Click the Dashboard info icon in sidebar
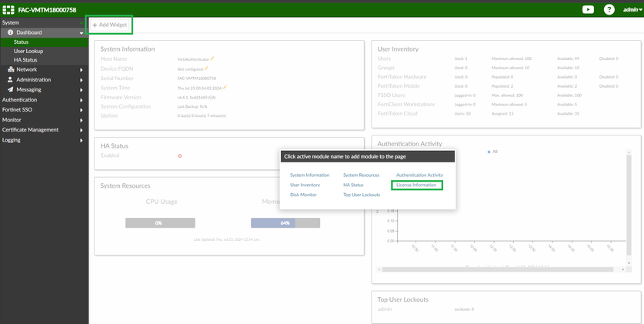644x324 pixels. coord(10,32)
